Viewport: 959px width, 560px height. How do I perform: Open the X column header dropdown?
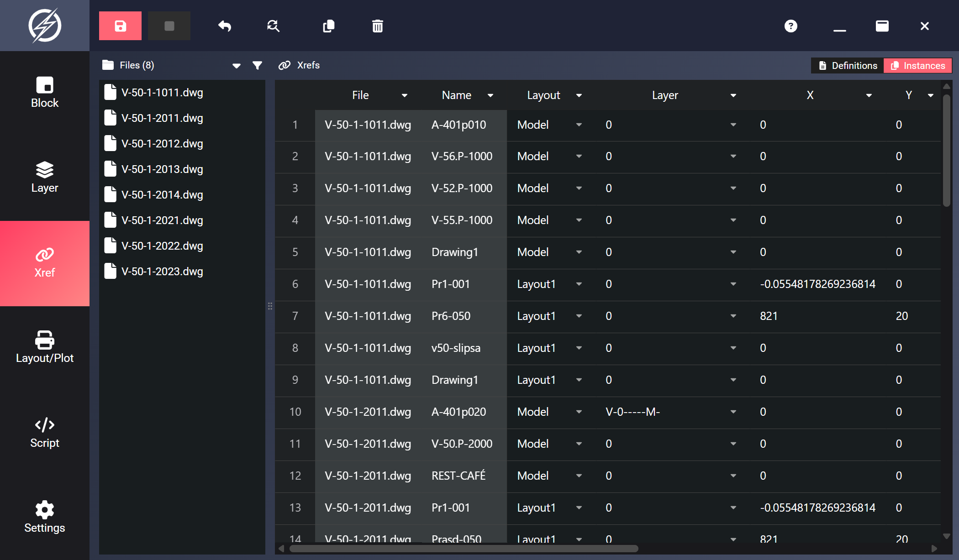point(869,95)
